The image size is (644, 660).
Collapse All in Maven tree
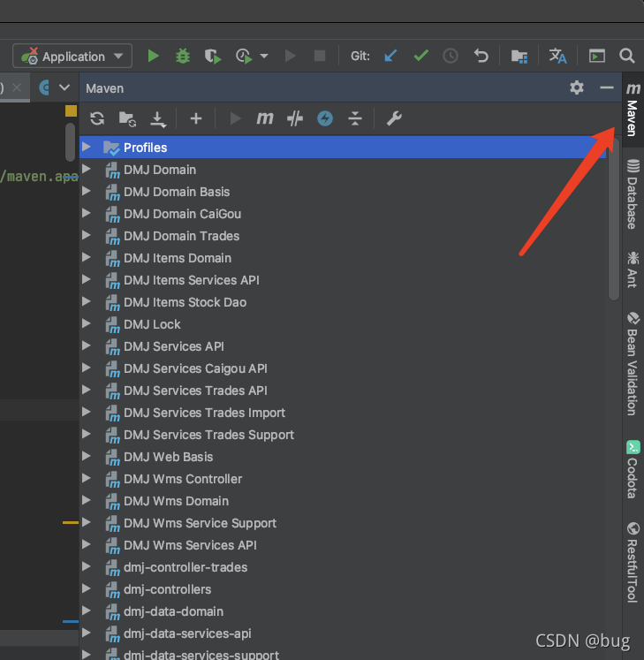(x=355, y=118)
